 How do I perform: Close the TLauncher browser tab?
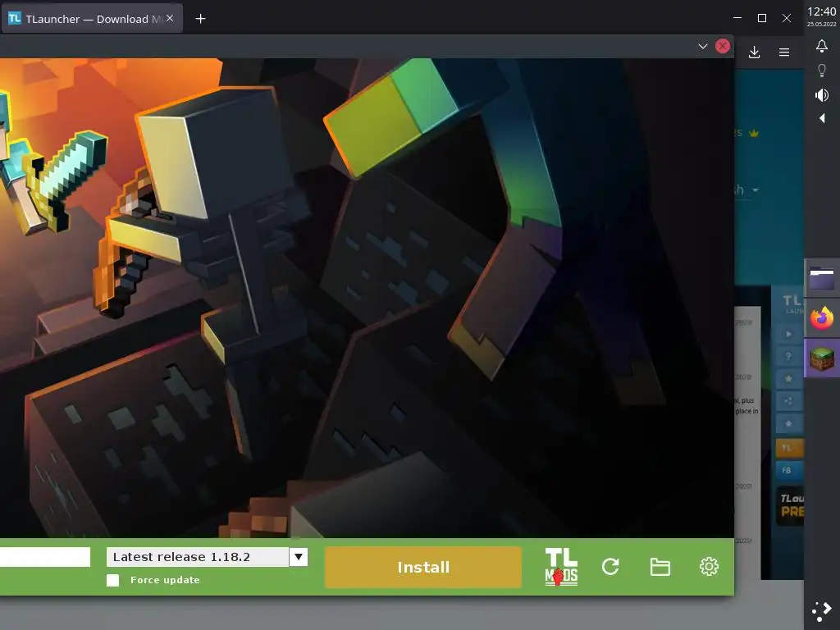point(170,18)
